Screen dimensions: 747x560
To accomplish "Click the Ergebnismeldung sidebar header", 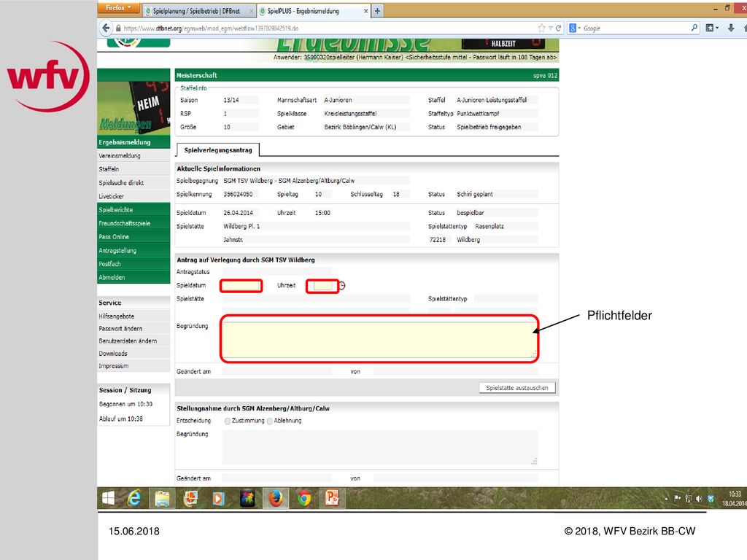I will [133, 142].
